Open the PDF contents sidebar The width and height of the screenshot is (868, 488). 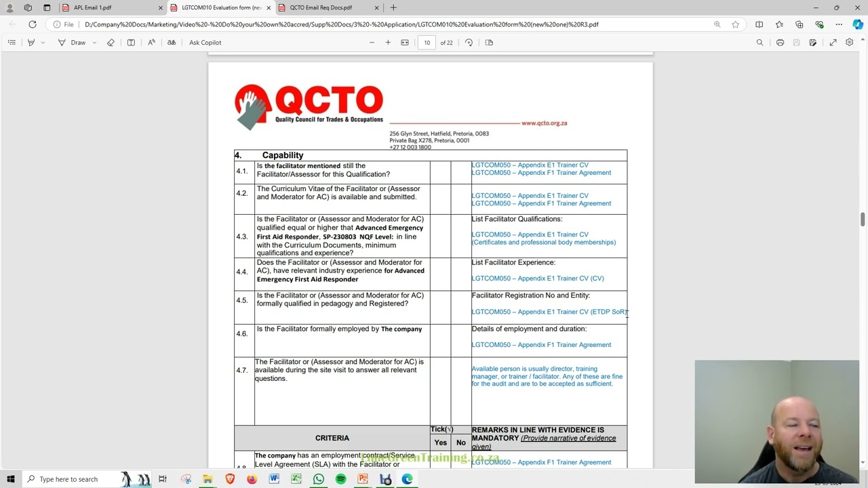[12, 42]
